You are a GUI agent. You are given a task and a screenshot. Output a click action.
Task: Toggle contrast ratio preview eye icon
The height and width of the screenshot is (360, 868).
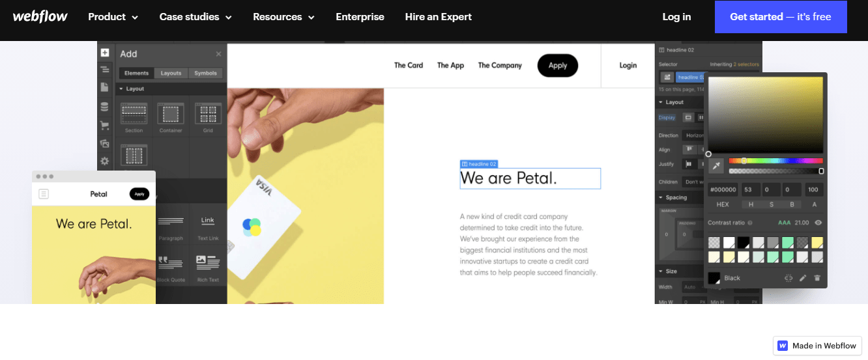pos(818,223)
